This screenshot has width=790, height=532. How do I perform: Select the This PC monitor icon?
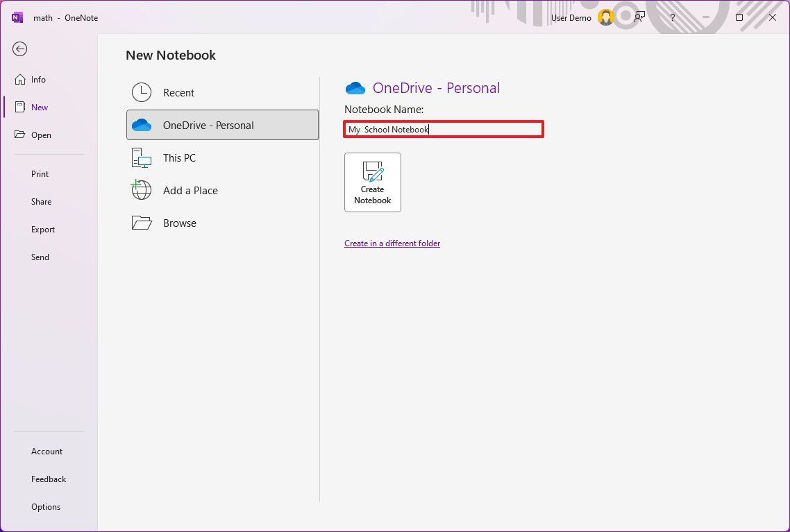(x=141, y=157)
